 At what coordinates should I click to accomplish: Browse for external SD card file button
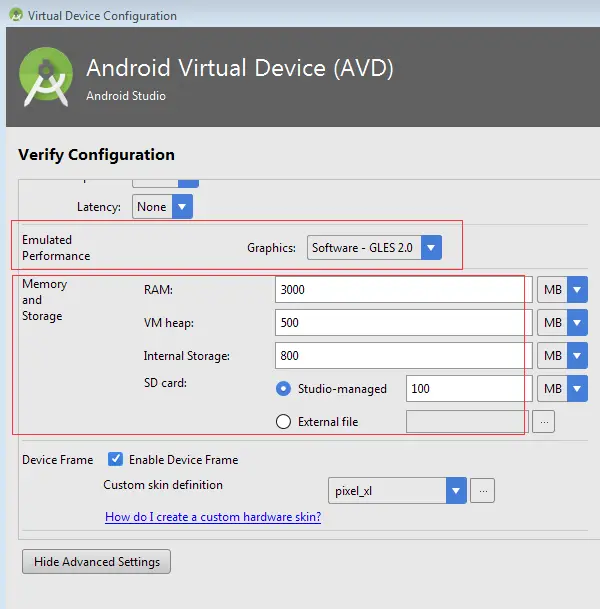point(543,421)
